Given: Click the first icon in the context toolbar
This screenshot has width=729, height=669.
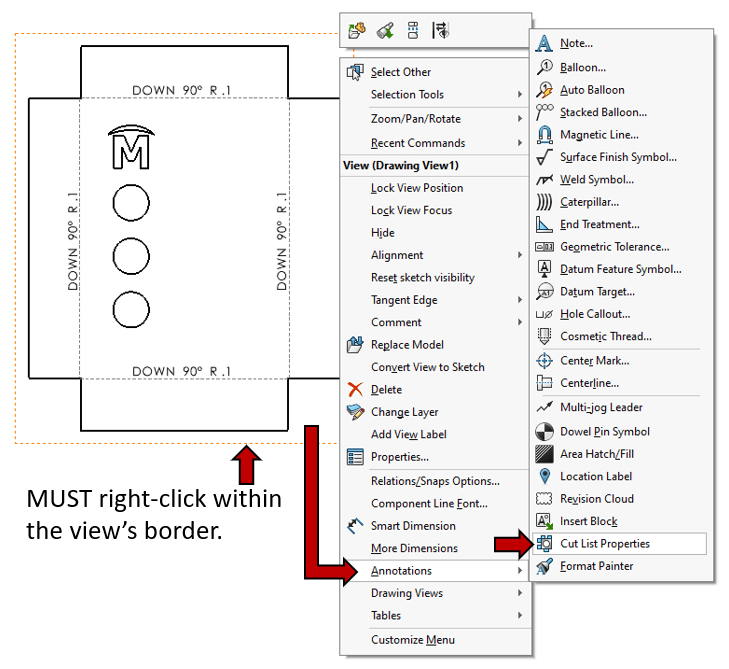Looking at the screenshot, I should pyautogui.click(x=357, y=31).
